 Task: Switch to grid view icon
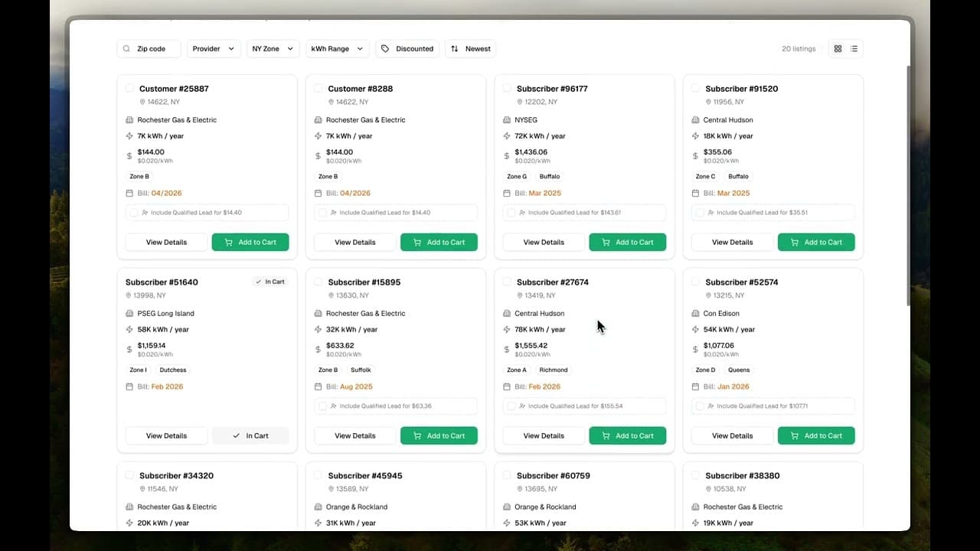(x=838, y=49)
